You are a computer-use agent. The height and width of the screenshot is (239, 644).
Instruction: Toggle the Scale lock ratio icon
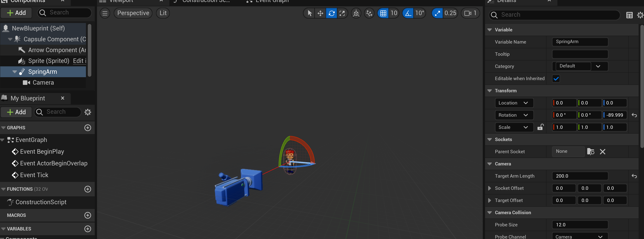(540, 127)
